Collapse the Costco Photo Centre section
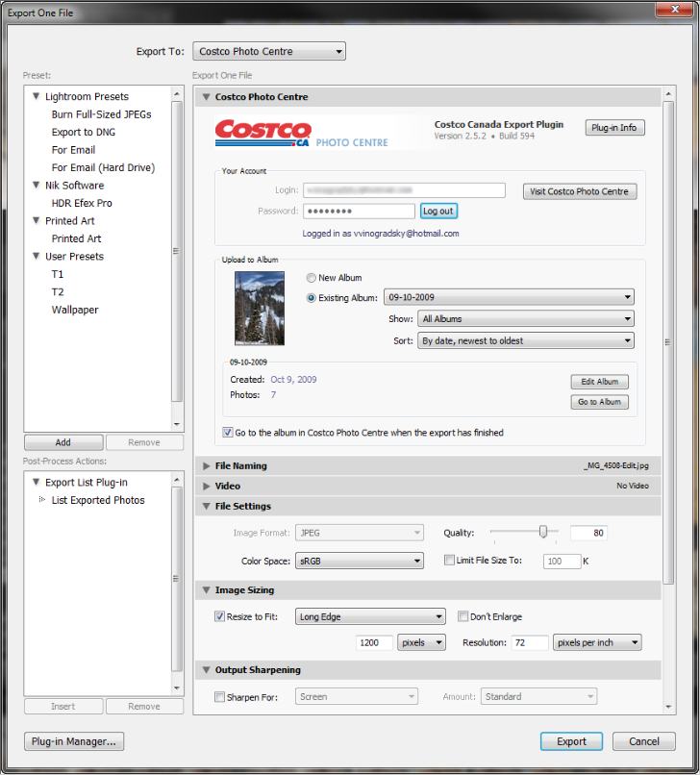Image resolution: width=700 pixels, height=775 pixels. click(207, 97)
